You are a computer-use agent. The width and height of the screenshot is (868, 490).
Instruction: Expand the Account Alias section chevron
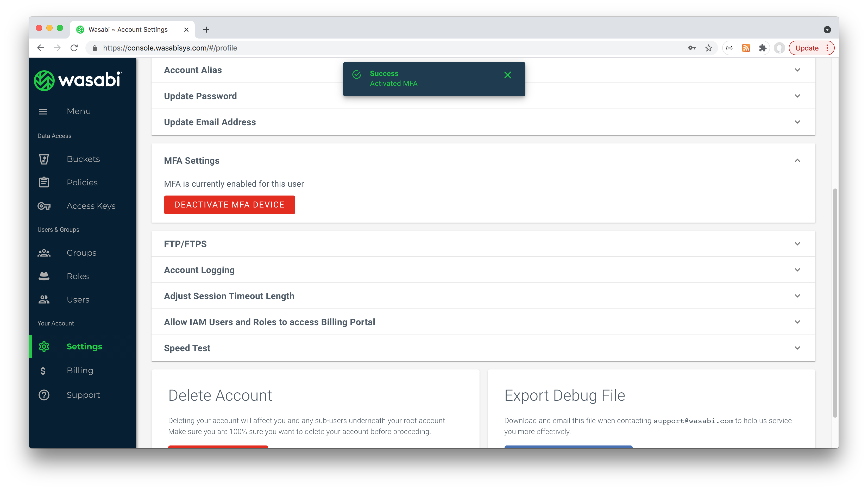pyautogui.click(x=797, y=70)
